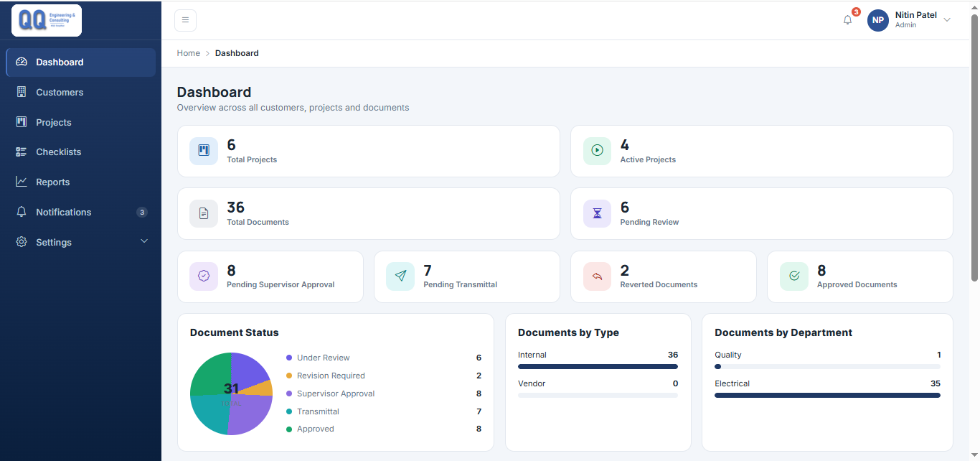Screen dimensions: 980x461
Task: Click the "Supervisor Approval" legend label
Action: [x=336, y=394]
